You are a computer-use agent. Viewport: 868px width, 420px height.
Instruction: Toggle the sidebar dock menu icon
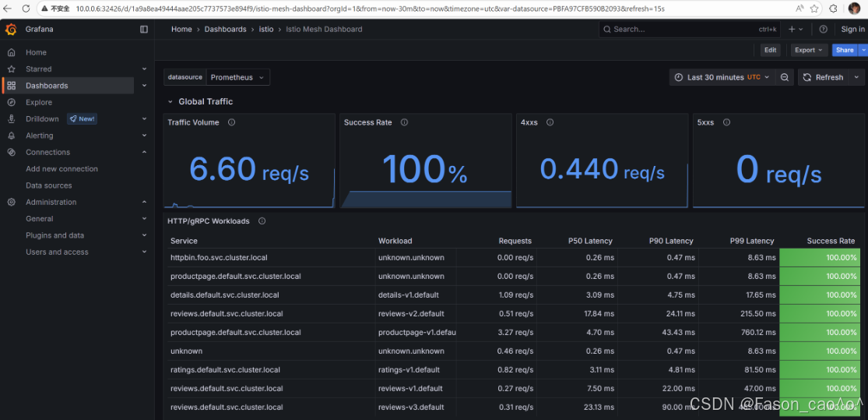pos(144,30)
